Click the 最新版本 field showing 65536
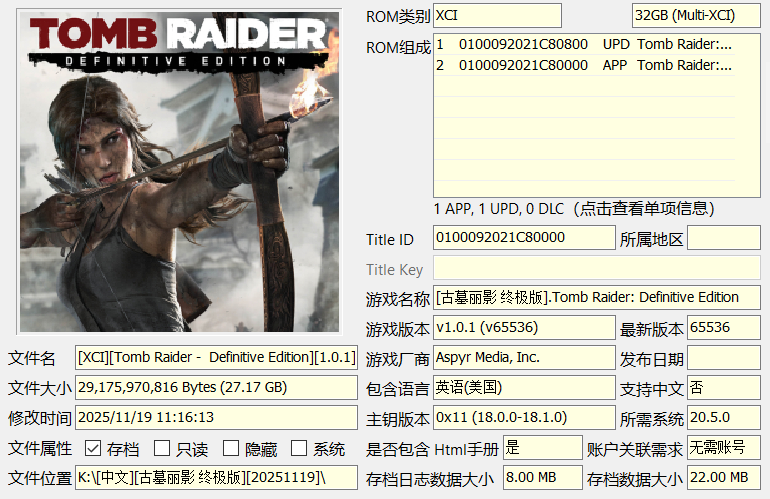 coord(724,328)
